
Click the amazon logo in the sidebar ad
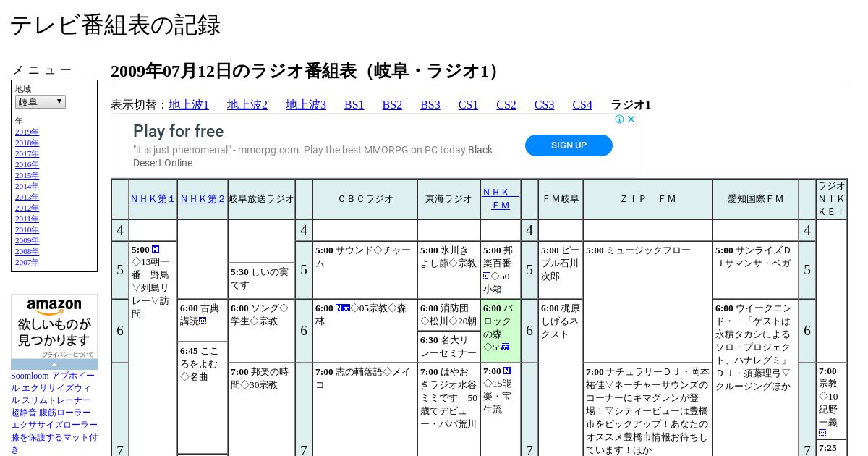[54, 306]
